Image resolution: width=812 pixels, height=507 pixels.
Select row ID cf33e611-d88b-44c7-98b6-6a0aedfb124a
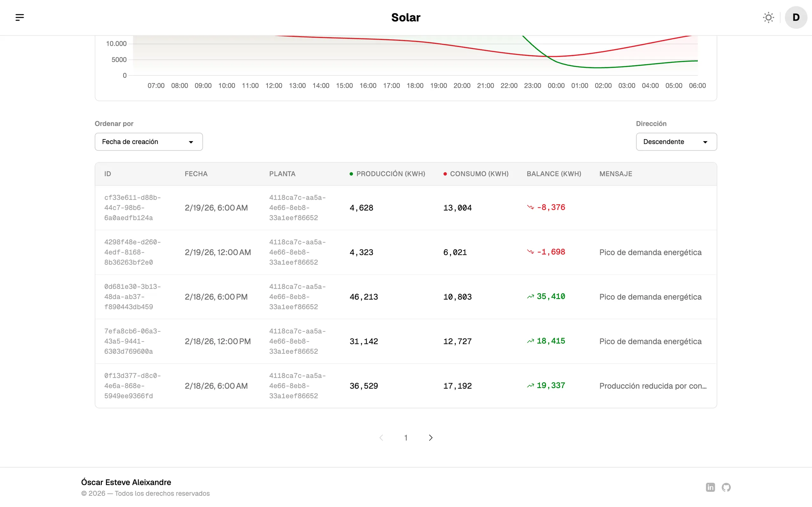(x=133, y=208)
